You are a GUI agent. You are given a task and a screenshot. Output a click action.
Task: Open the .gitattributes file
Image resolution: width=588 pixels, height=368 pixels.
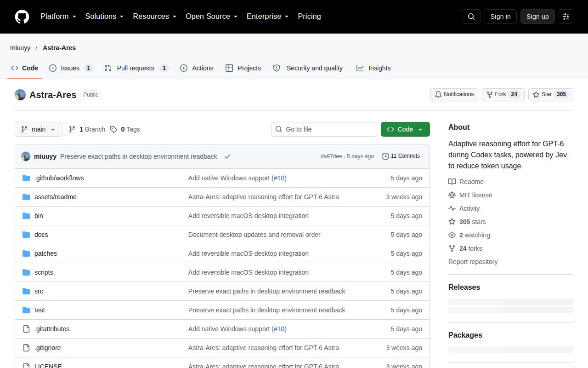click(52, 329)
